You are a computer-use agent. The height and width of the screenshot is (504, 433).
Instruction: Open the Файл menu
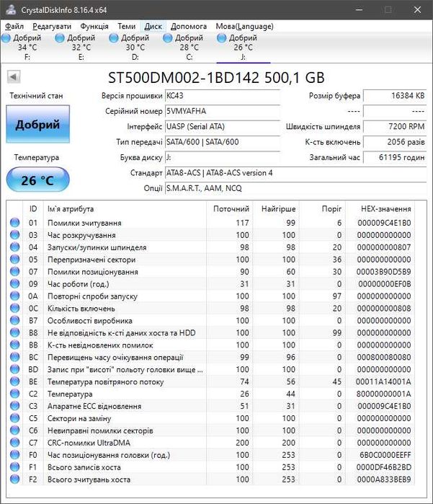tap(14, 27)
